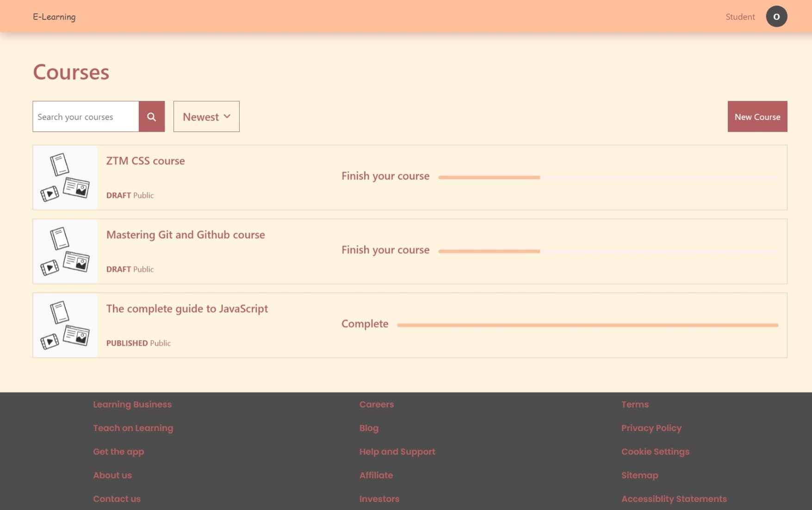
Task: Click the ZTM CSS course thumbnail icon
Action: (x=65, y=178)
